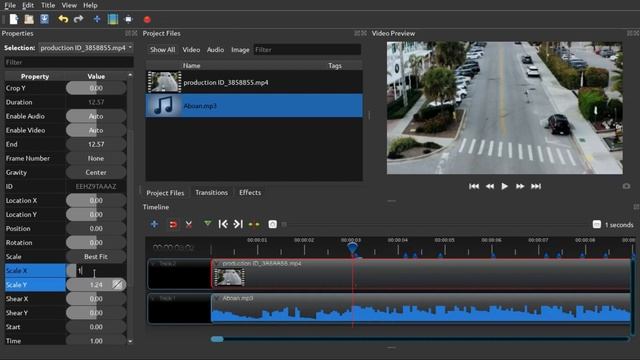The image size is (640, 360).
Task: Jump to the end in the video preview
Action: 536,186
